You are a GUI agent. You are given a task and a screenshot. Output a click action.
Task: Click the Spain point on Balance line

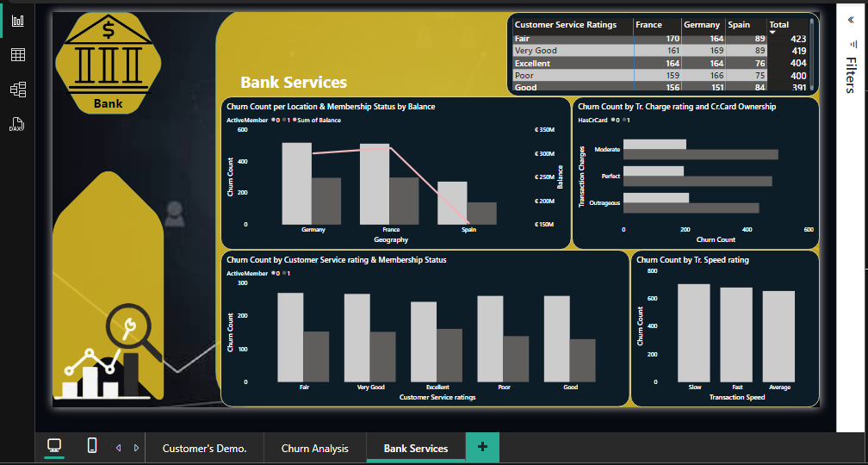click(468, 223)
